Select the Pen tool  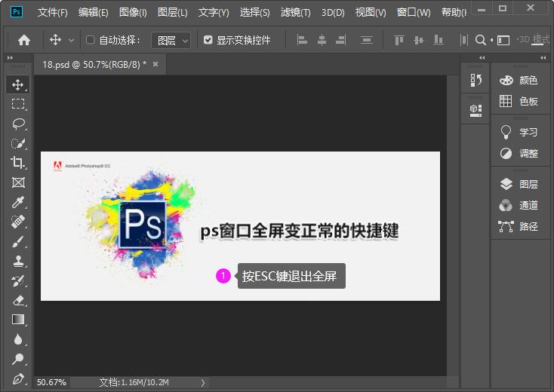point(18,378)
